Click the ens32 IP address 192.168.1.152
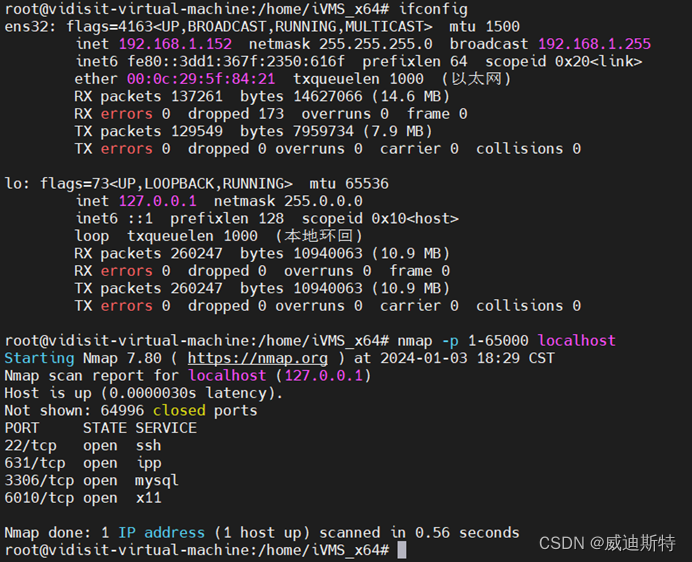The image size is (692, 562). (x=175, y=44)
